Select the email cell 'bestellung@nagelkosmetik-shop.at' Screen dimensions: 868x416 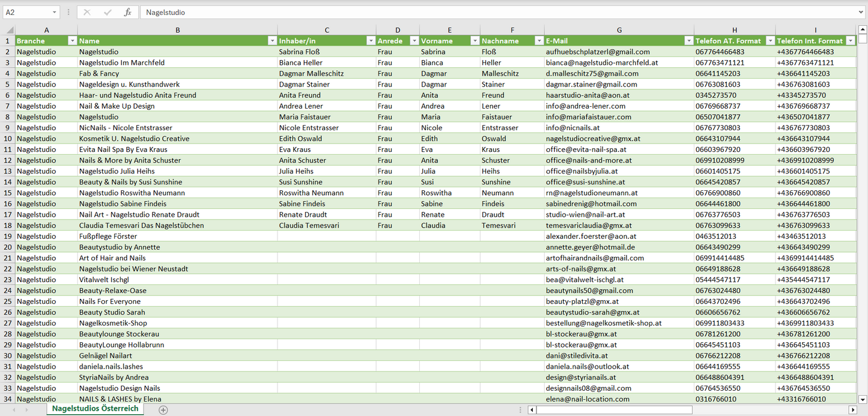tap(619, 323)
